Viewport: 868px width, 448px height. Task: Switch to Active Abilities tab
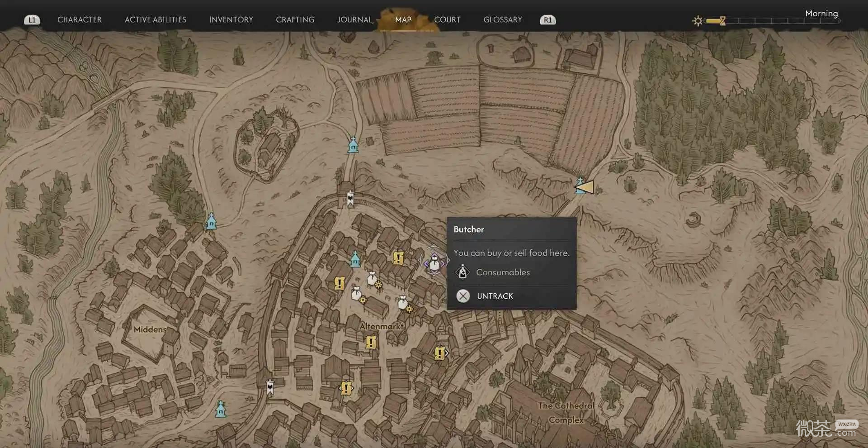tap(156, 20)
